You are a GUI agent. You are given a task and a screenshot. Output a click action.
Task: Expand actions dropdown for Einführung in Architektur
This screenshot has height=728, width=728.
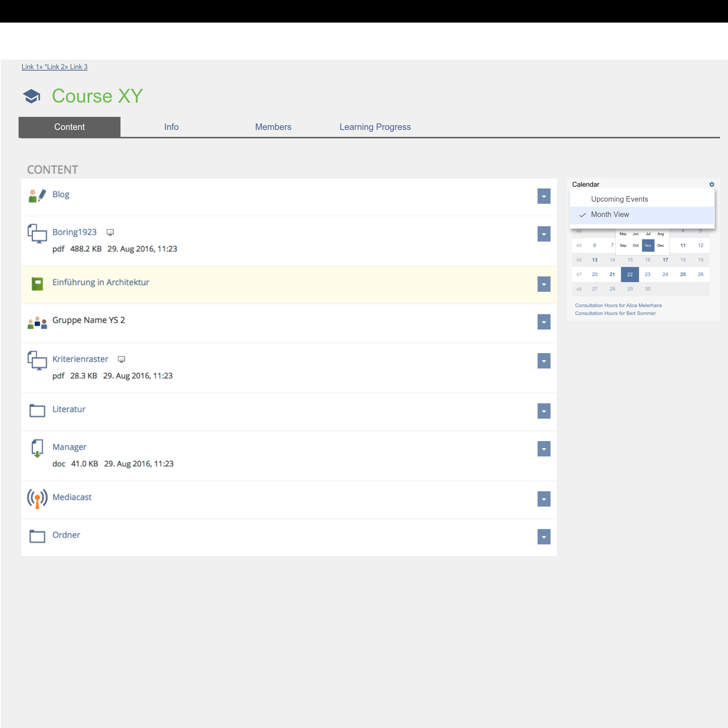(x=544, y=284)
